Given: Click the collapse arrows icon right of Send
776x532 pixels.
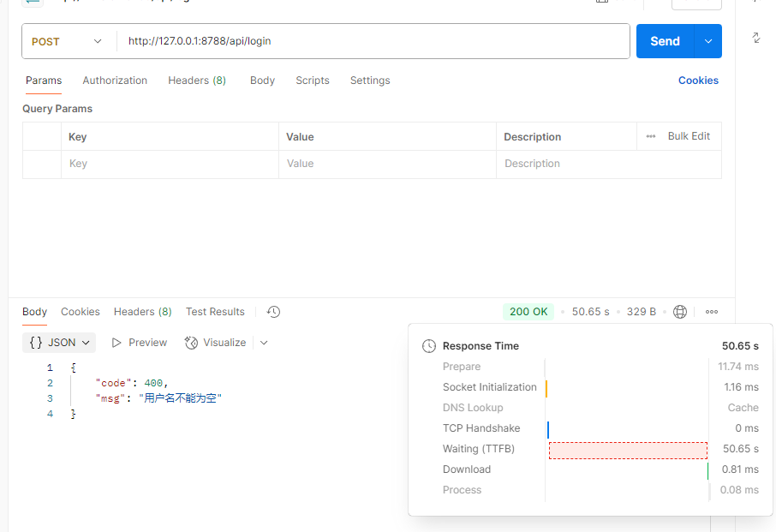Looking at the screenshot, I should (x=756, y=38).
